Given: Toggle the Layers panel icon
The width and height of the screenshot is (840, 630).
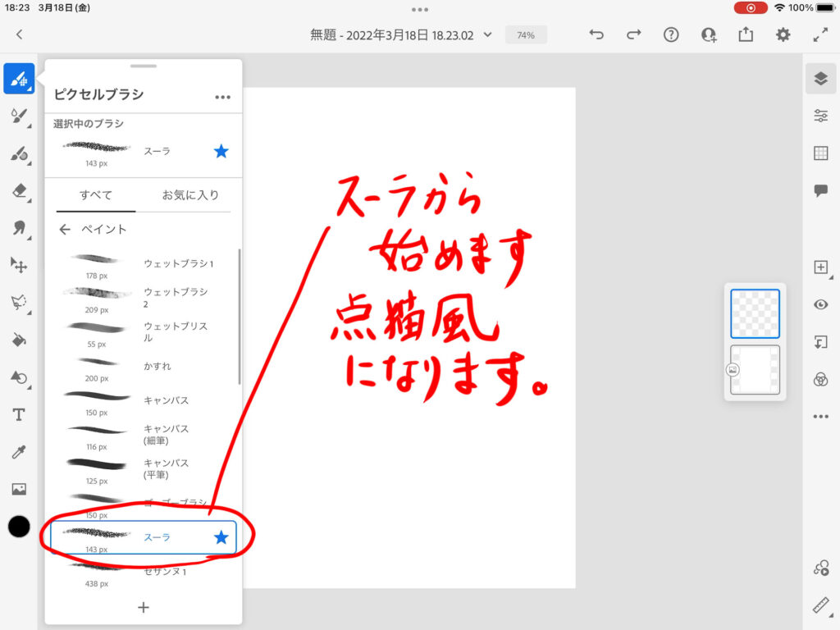Looking at the screenshot, I should (x=820, y=79).
